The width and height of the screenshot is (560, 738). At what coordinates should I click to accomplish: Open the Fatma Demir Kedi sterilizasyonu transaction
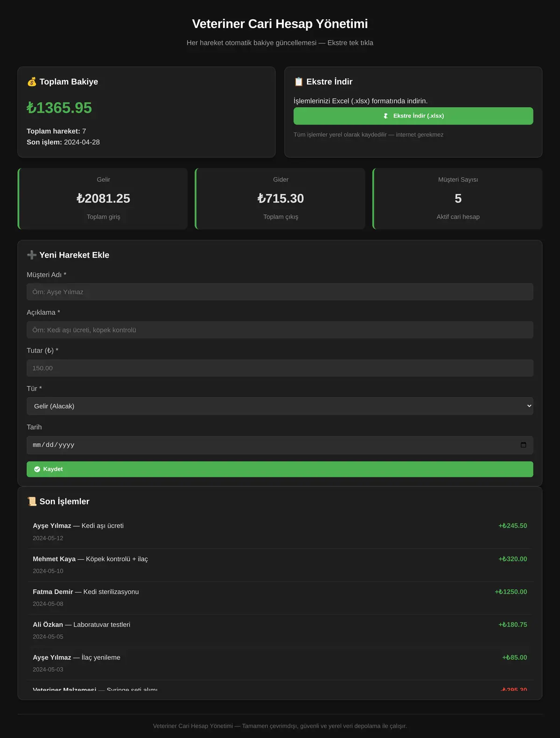pyautogui.click(x=280, y=598)
